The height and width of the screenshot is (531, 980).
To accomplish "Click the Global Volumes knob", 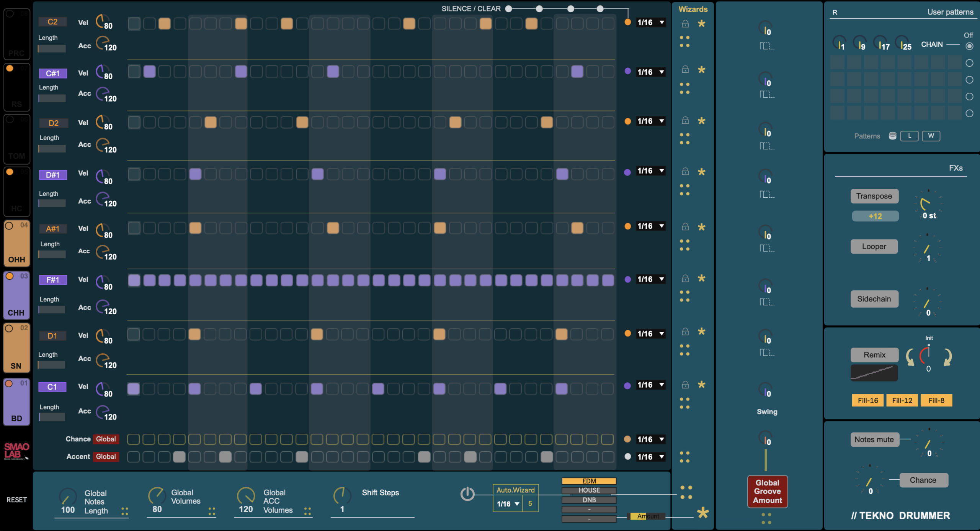I will pyautogui.click(x=156, y=496).
